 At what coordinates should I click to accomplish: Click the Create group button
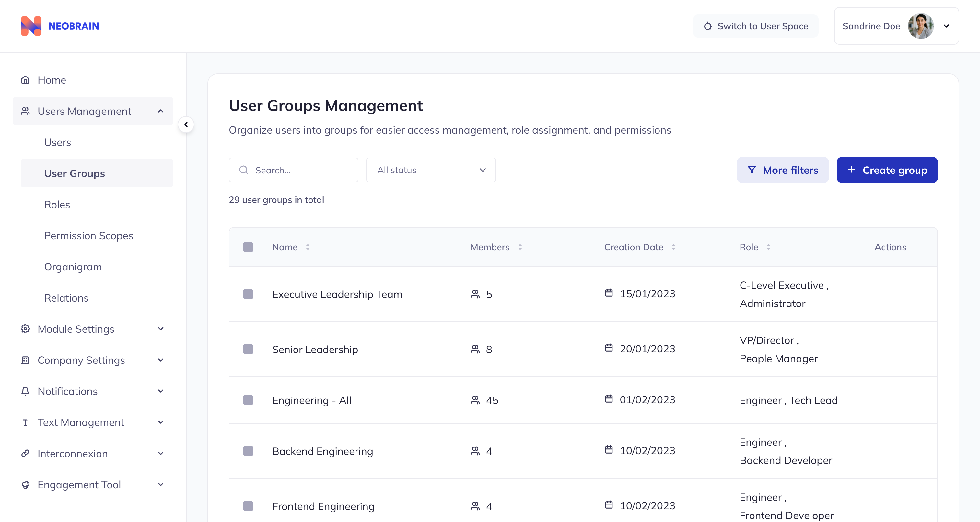coord(887,170)
